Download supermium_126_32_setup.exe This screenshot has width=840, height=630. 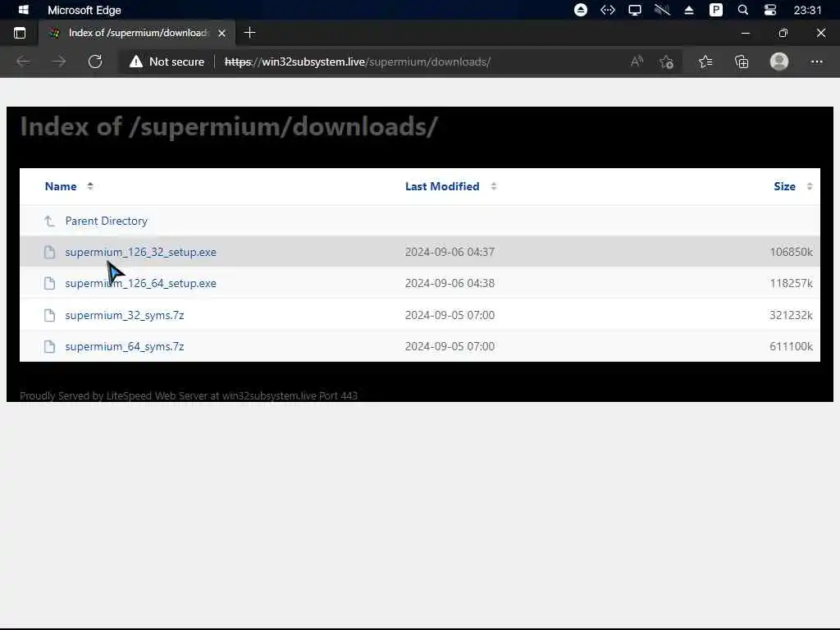click(x=141, y=252)
